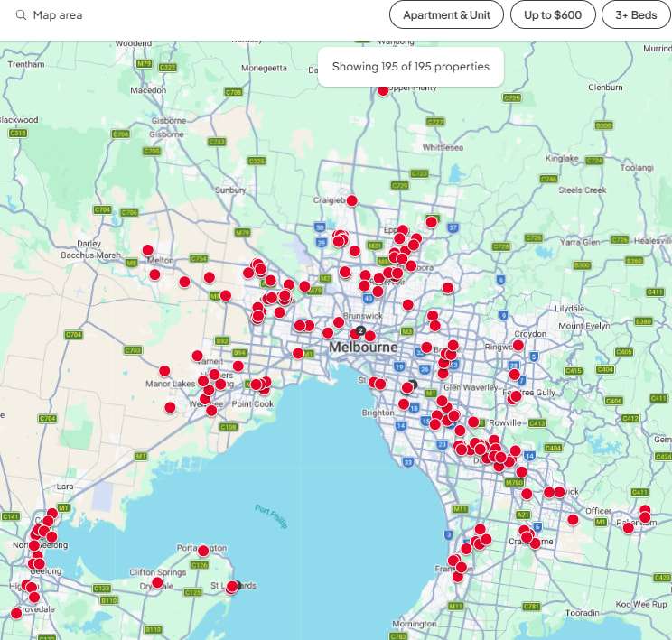Select the marker on St Leonards label
Image resolution: width=672 pixels, height=640 pixels.
coord(232,587)
